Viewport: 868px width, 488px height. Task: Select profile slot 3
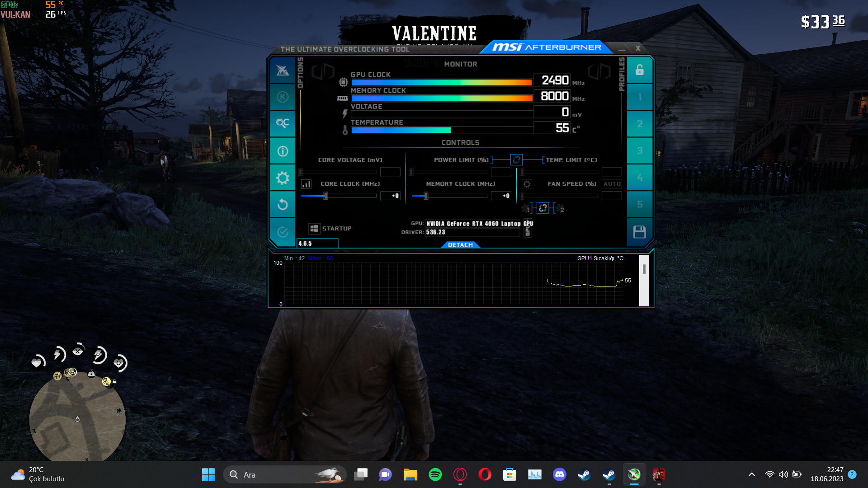[639, 150]
